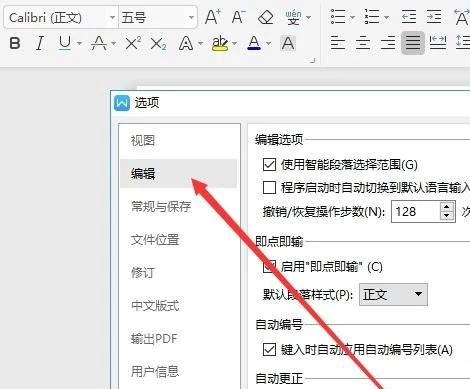Decrease paragraph indent
The image size is (470, 389).
coord(409,16)
